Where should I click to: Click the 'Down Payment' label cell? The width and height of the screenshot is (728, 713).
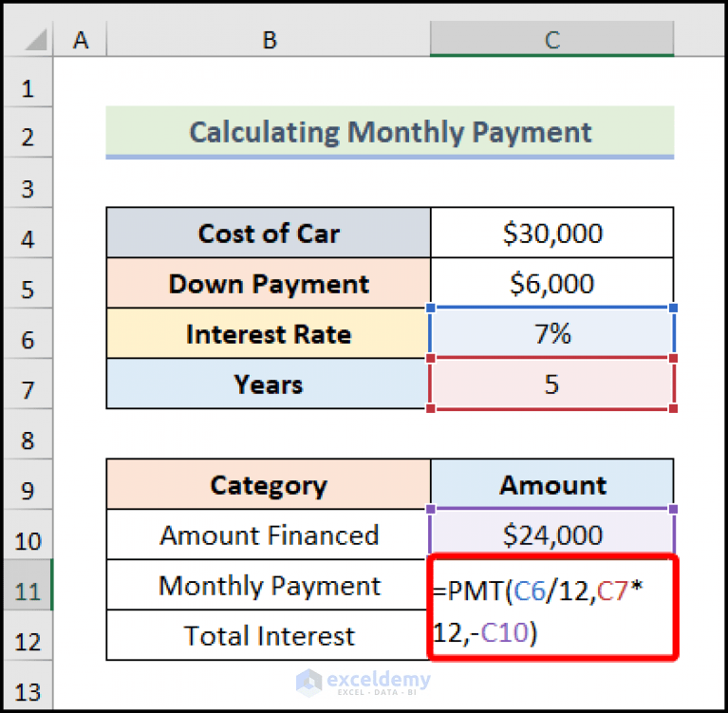coord(269,283)
